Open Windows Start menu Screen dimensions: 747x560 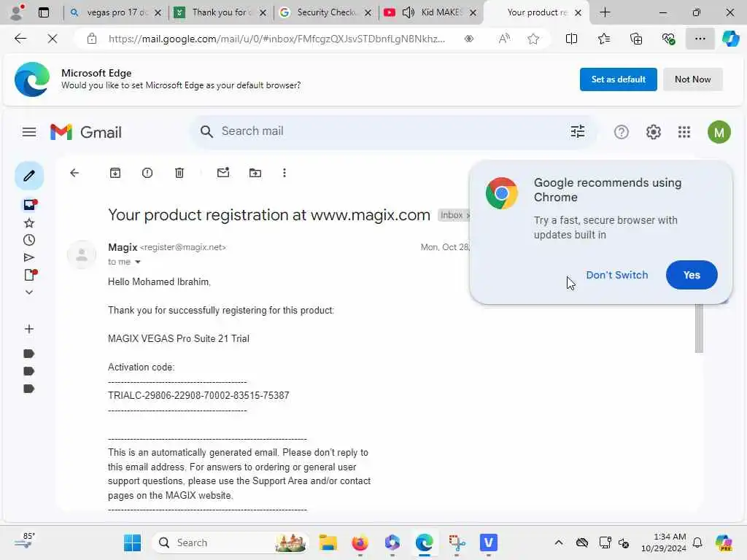click(132, 542)
